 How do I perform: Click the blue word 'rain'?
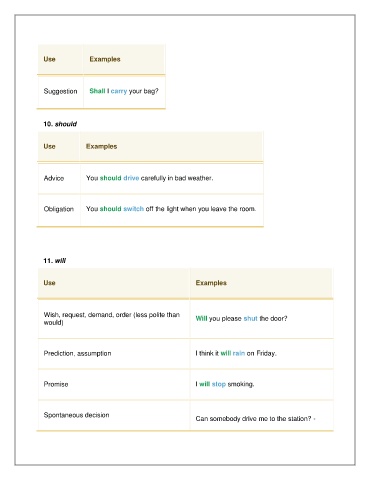(x=239, y=353)
